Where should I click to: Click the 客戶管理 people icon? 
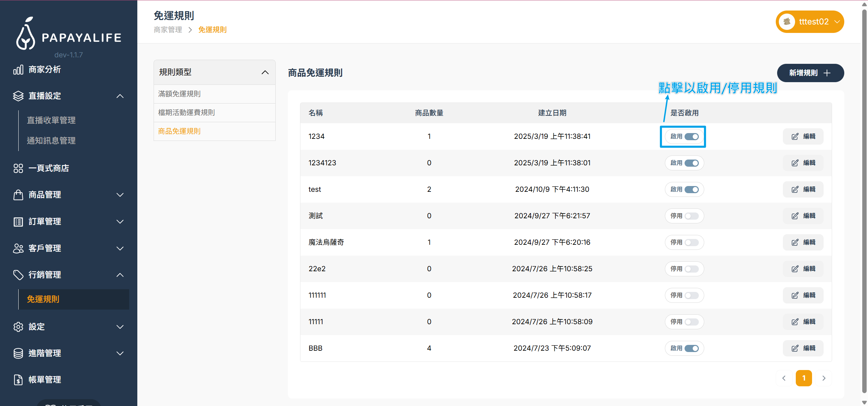(18, 248)
